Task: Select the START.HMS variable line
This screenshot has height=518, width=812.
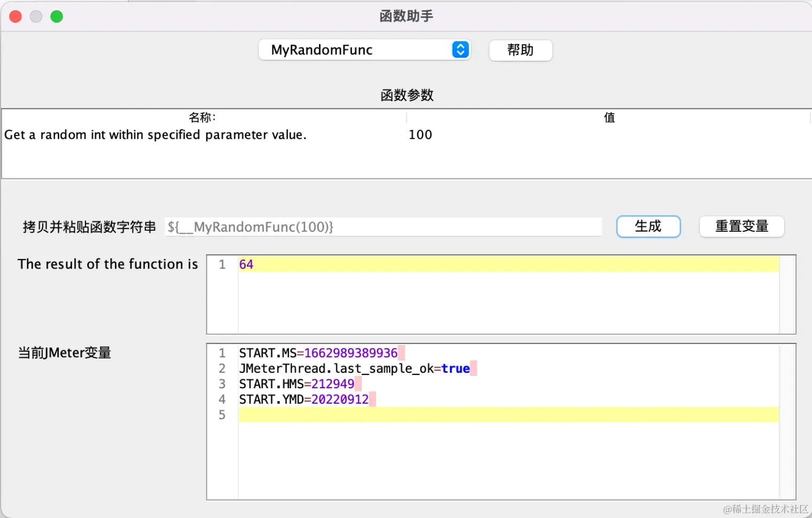Action: (296, 383)
